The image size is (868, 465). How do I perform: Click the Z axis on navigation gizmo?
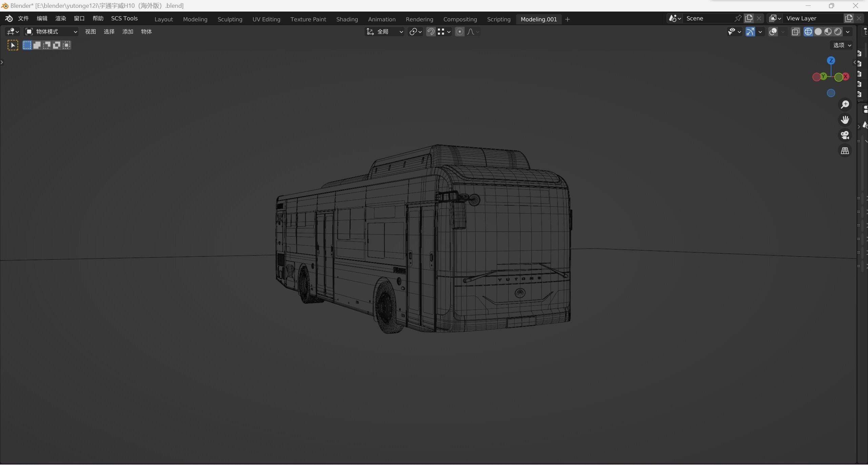(831, 60)
